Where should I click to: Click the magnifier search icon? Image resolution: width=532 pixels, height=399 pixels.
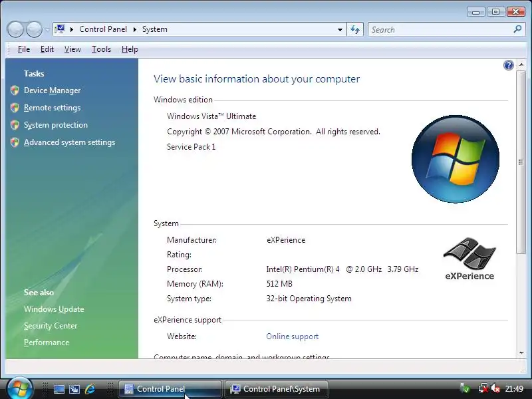518,29
